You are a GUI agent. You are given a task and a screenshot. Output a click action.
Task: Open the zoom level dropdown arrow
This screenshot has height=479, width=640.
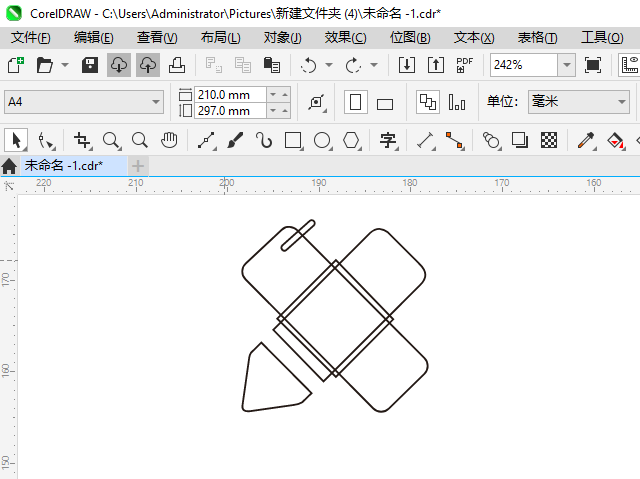[x=567, y=65]
